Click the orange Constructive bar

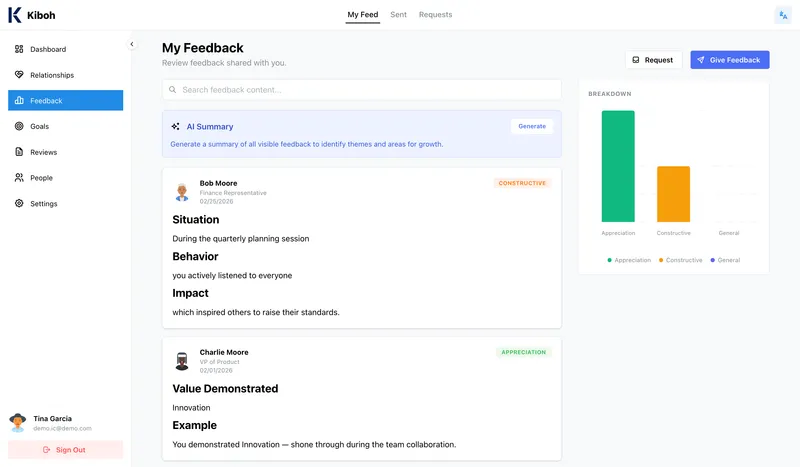pyautogui.click(x=673, y=194)
